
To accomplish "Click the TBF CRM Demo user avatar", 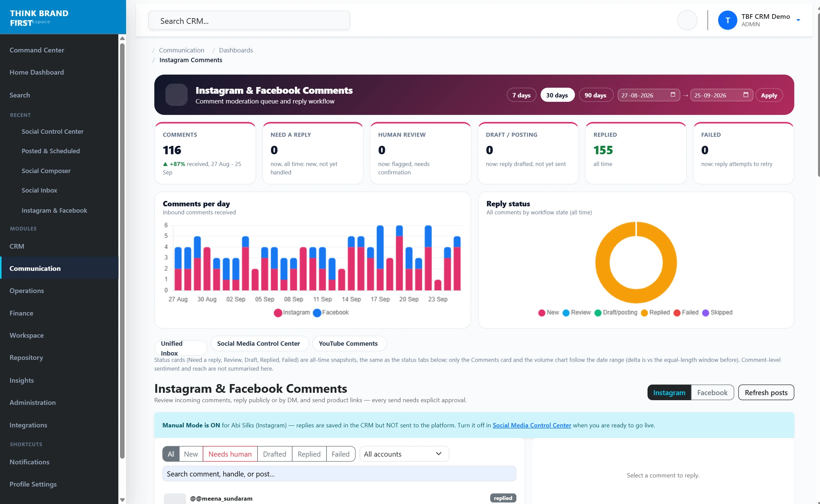I will (x=727, y=20).
